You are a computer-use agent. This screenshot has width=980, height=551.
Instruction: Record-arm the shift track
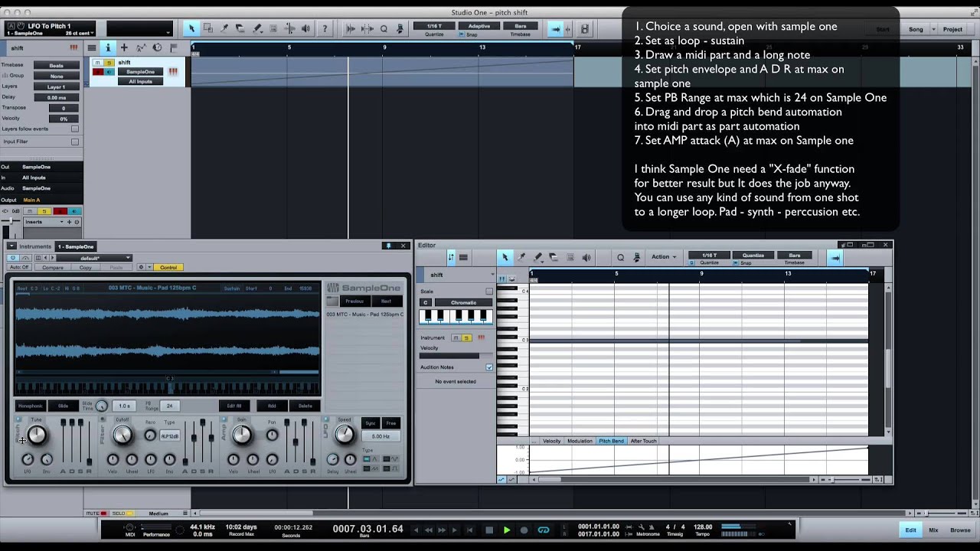pyautogui.click(x=98, y=72)
